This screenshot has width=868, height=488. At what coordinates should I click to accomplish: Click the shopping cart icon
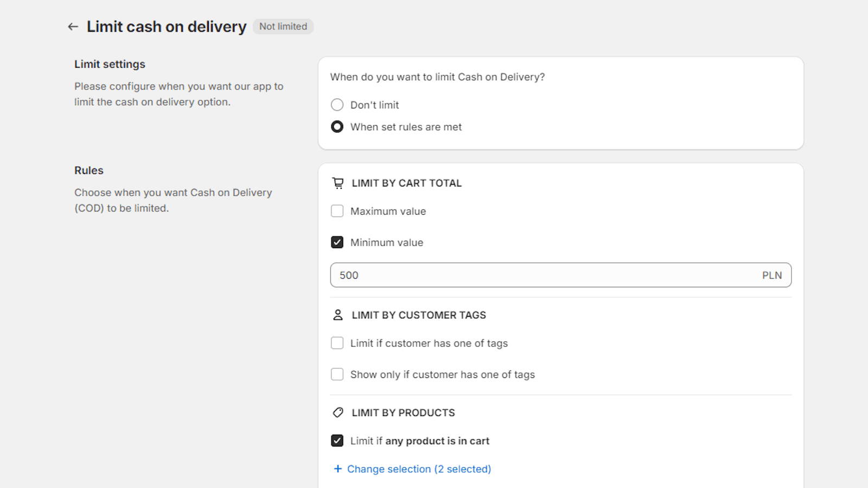tap(337, 183)
